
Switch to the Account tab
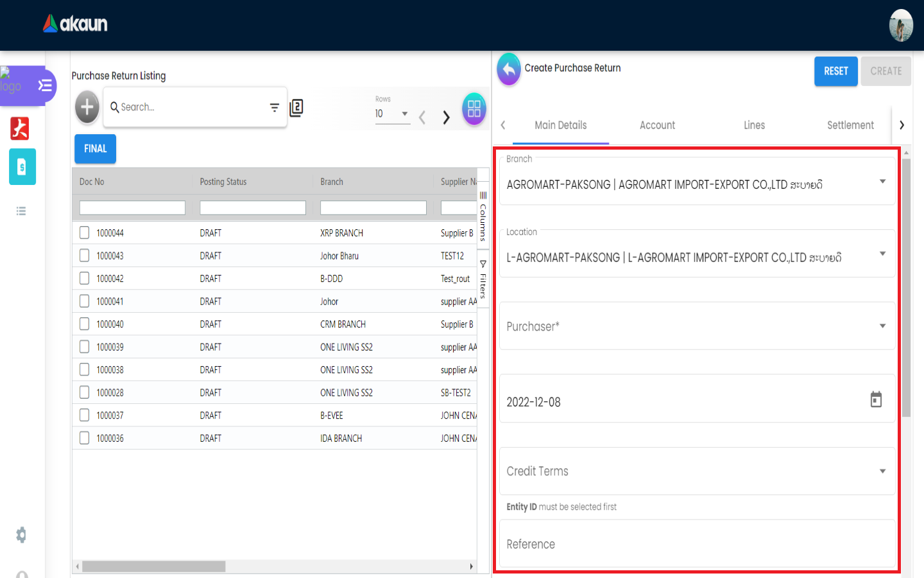pyautogui.click(x=657, y=125)
